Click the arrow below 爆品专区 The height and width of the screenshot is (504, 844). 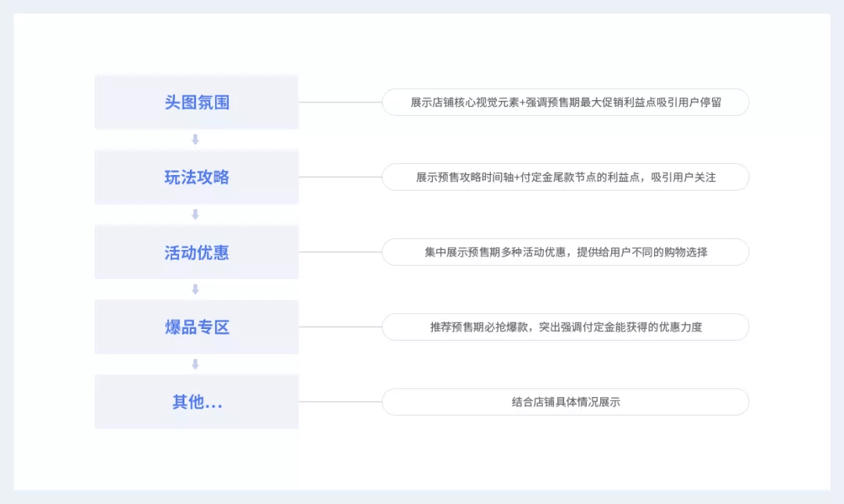[195, 364]
